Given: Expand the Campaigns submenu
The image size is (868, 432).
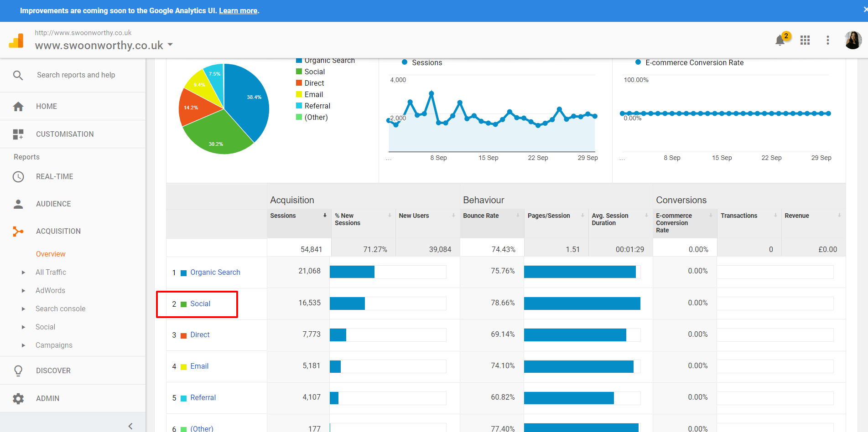Looking at the screenshot, I should click(24, 345).
